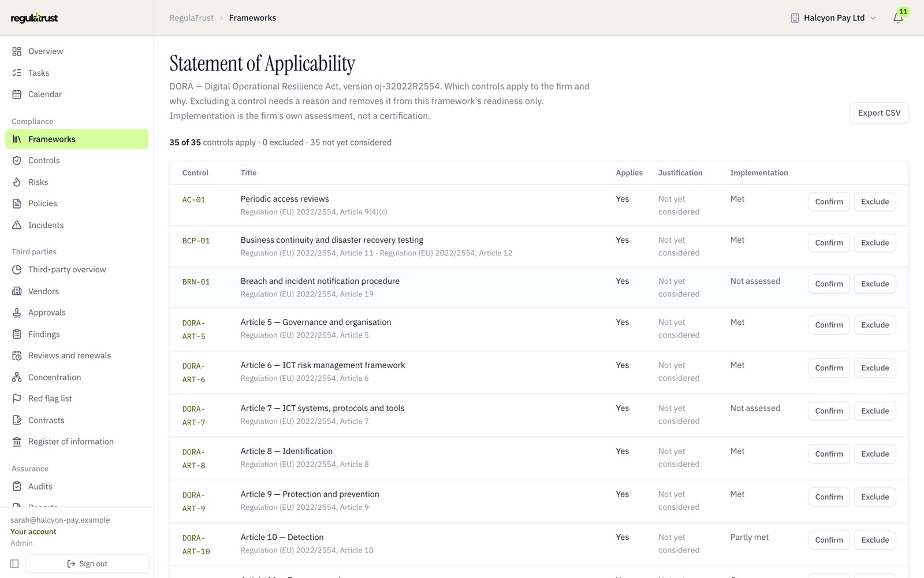Click the Calendar icon in the sidebar
This screenshot has height=578, width=924.
tap(17, 94)
